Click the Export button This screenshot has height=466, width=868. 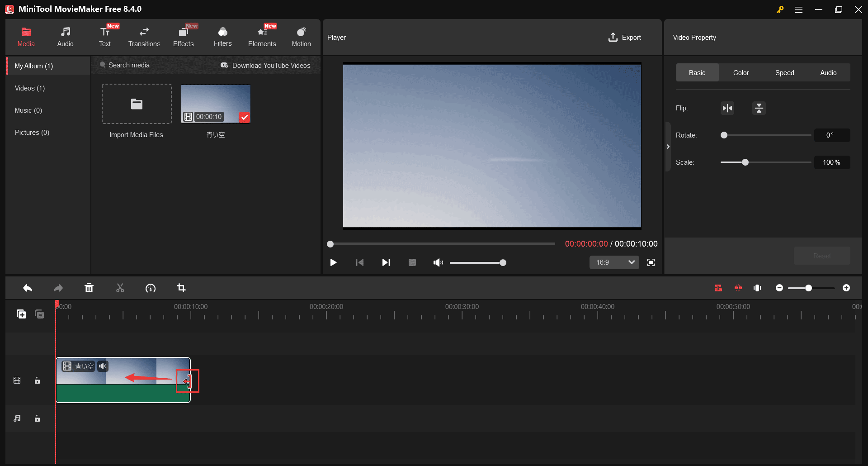point(624,37)
